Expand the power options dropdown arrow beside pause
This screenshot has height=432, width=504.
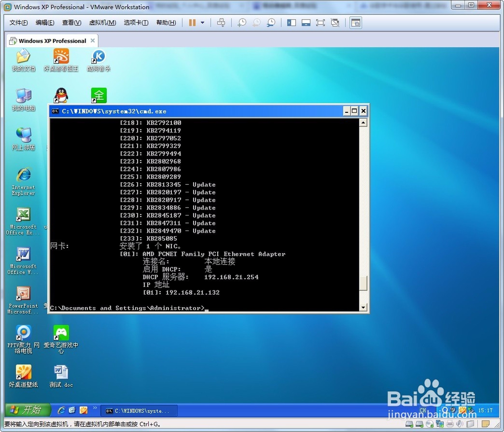[203, 23]
